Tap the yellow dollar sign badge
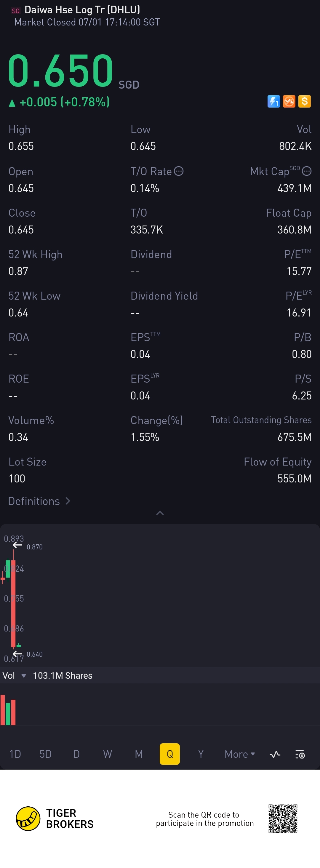 (x=305, y=101)
